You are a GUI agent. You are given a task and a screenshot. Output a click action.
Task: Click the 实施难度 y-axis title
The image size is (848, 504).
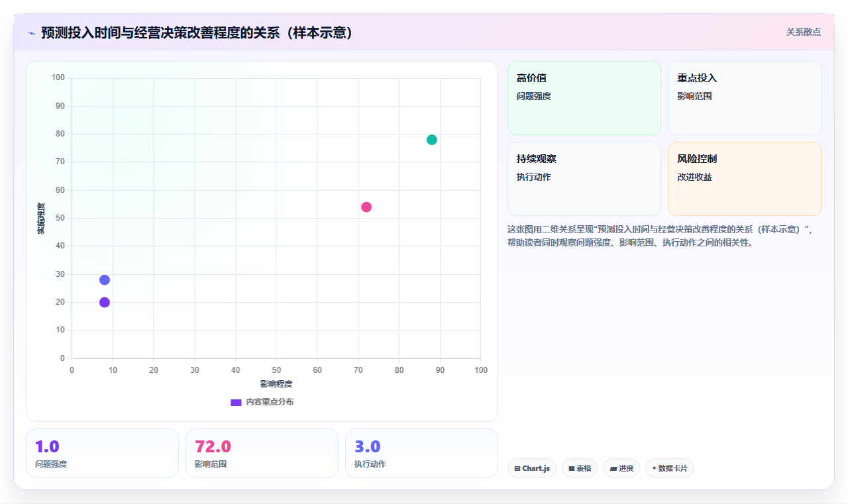click(41, 218)
